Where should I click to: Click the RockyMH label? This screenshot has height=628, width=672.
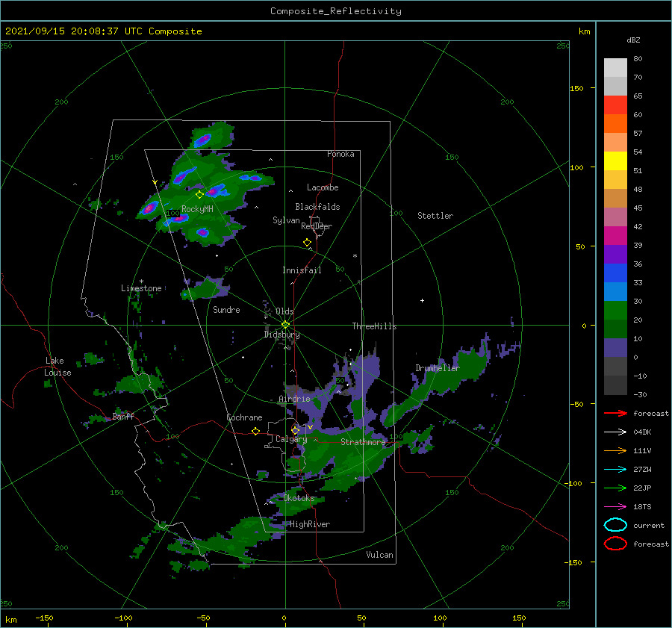(197, 209)
